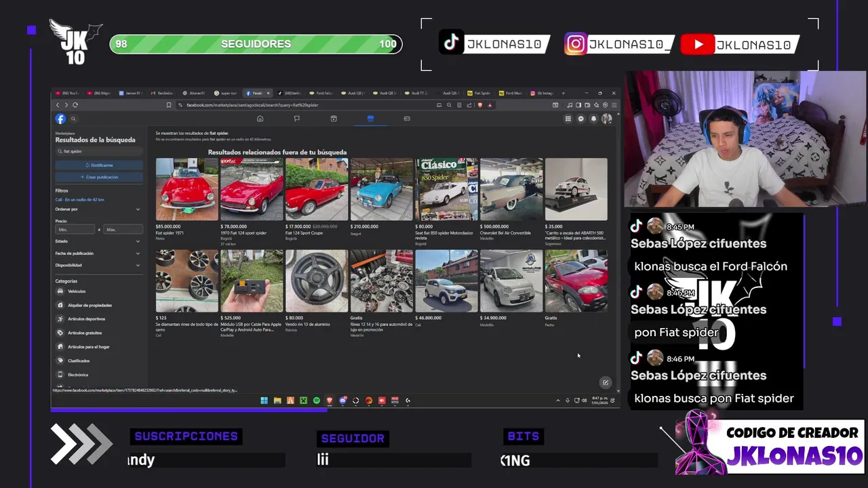Open Artículos deportivos category
The height and width of the screenshot is (488, 868).
pos(99,319)
